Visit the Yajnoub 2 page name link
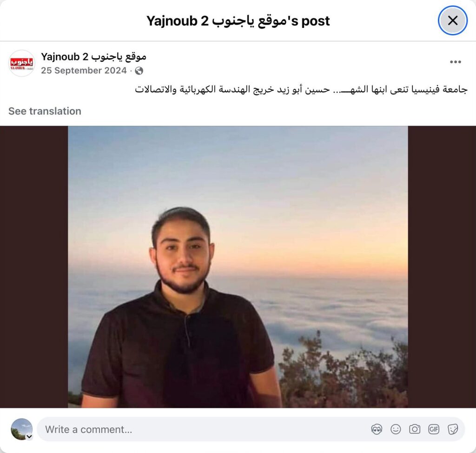The height and width of the screenshot is (453, 476). (x=93, y=57)
